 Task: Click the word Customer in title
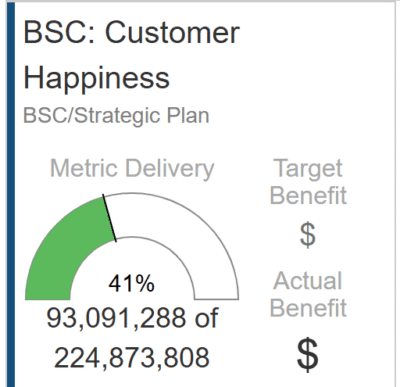tap(173, 33)
